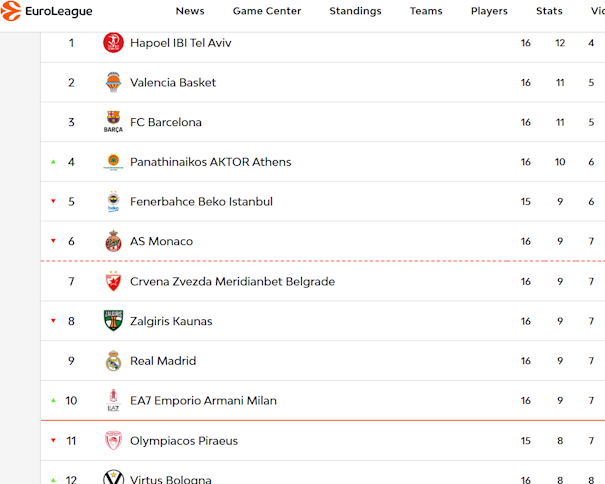Click the Panathinaikos clover logo

point(113,162)
